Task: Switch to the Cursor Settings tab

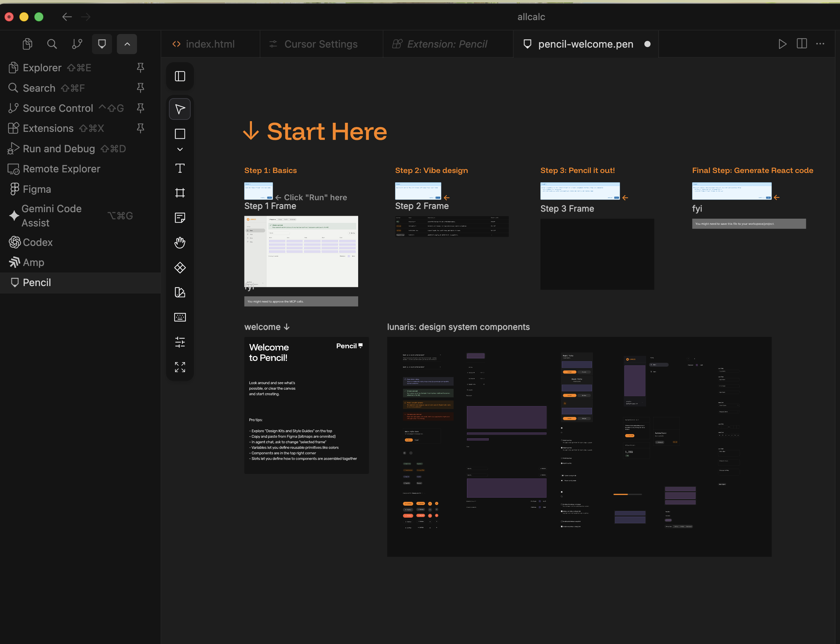Action: pyautogui.click(x=321, y=44)
